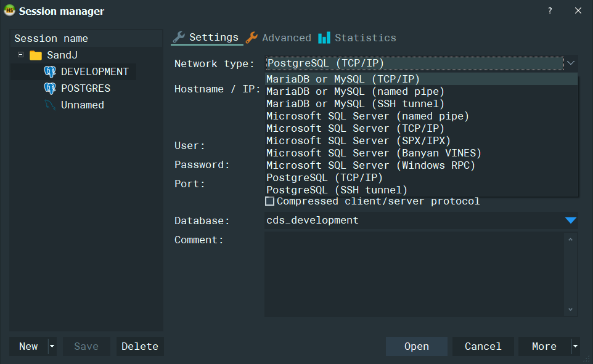Choose PostgreSQL (SSH tunnel) option
This screenshot has height=364, width=593.
[x=422, y=190]
